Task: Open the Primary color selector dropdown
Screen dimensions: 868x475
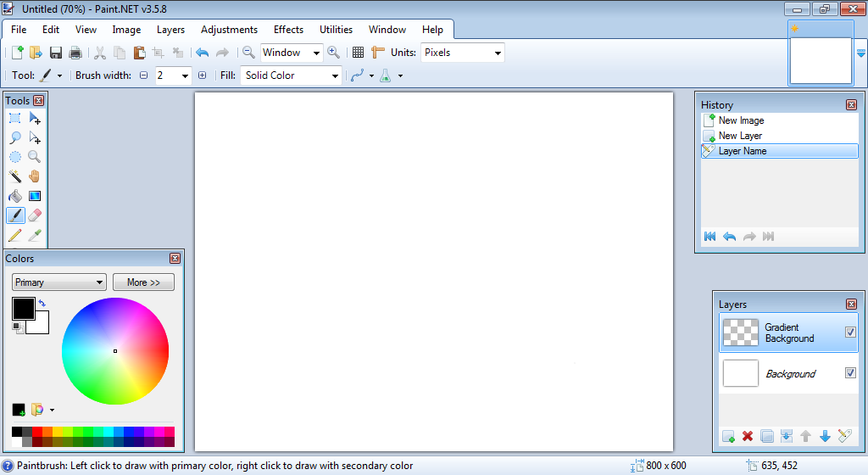Action: [58, 282]
